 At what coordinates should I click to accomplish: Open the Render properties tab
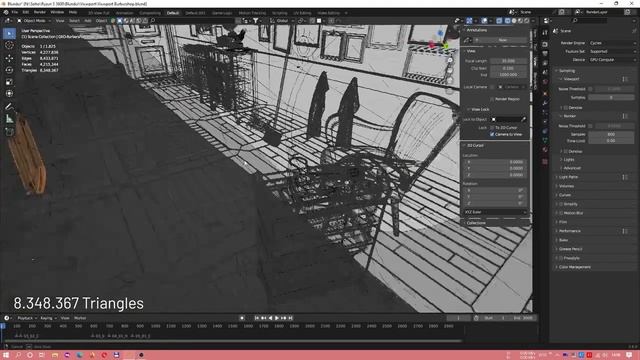point(545,44)
